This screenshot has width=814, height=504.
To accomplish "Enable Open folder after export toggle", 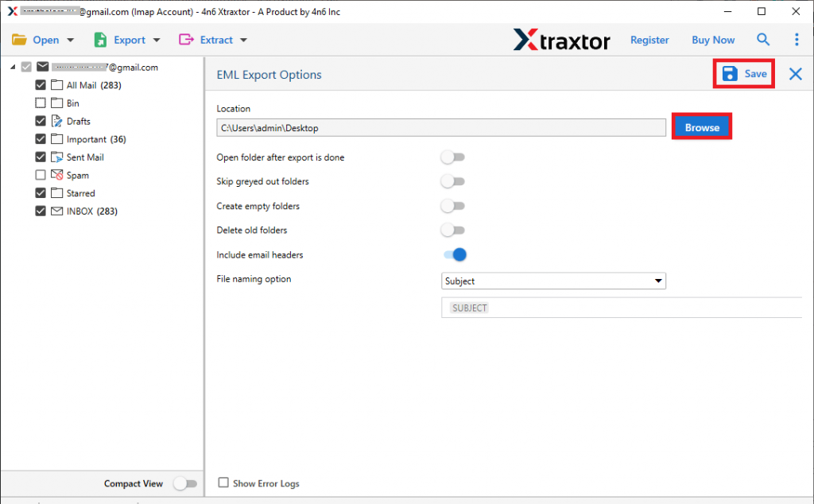I will pos(453,157).
